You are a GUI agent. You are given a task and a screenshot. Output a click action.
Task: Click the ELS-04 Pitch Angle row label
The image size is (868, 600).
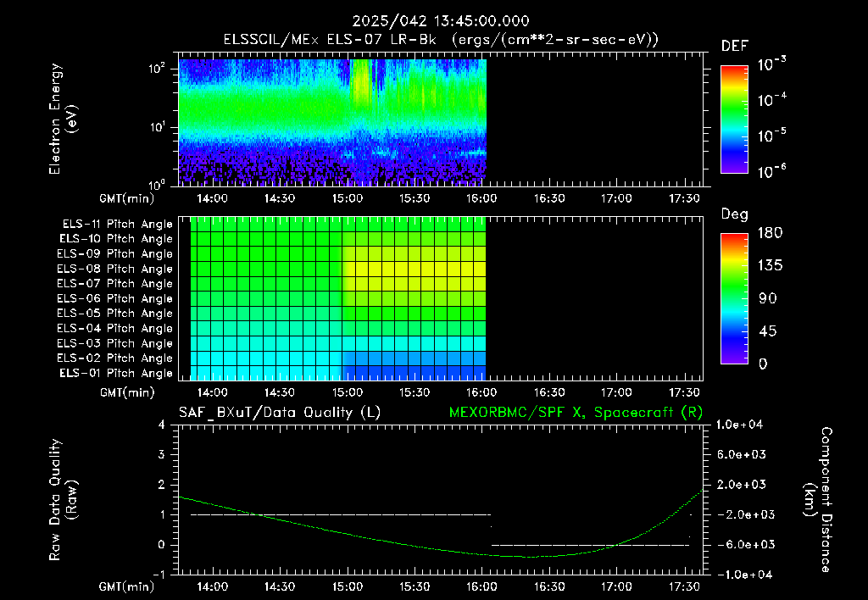point(115,328)
